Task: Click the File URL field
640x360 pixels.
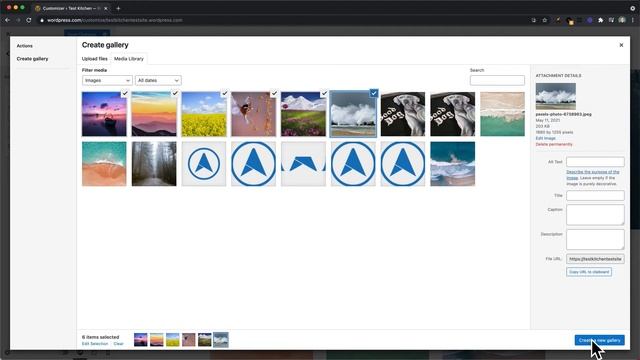Action: pos(595,259)
